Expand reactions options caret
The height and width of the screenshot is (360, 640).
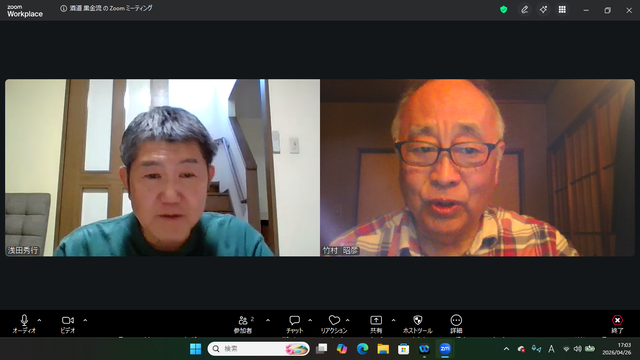pos(348,320)
